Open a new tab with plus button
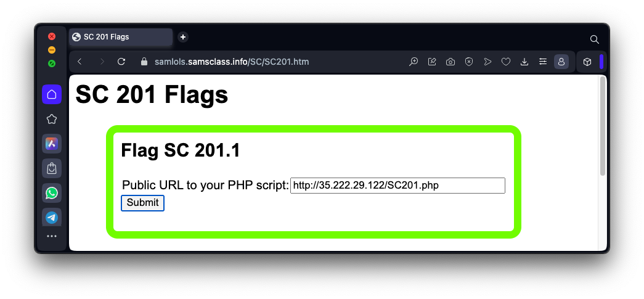Image resolution: width=644 pixels, height=299 pixels. 183,37
